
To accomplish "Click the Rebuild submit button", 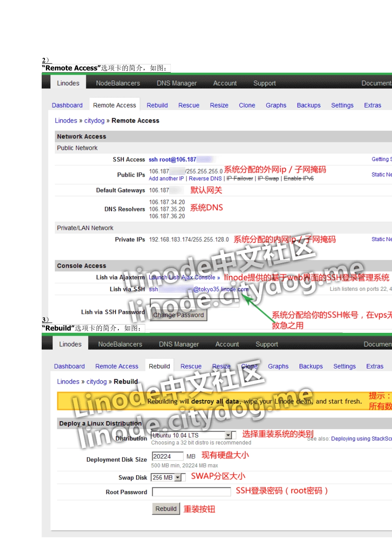I will 166,509.
